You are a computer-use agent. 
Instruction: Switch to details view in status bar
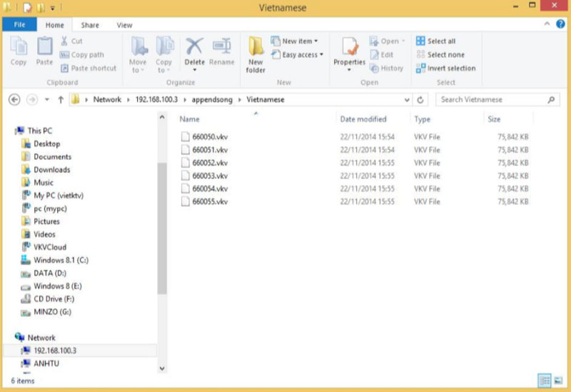pyautogui.click(x=545, y=381)
